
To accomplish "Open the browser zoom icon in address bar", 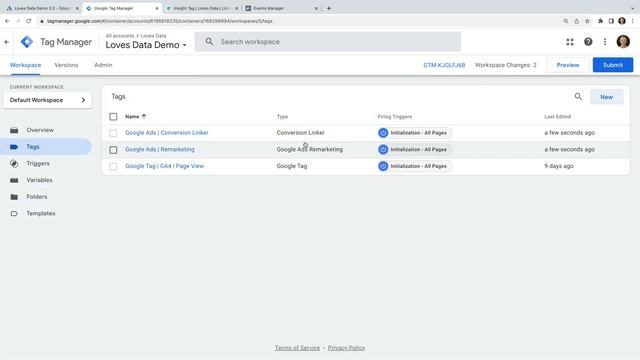I will point(566,21).
